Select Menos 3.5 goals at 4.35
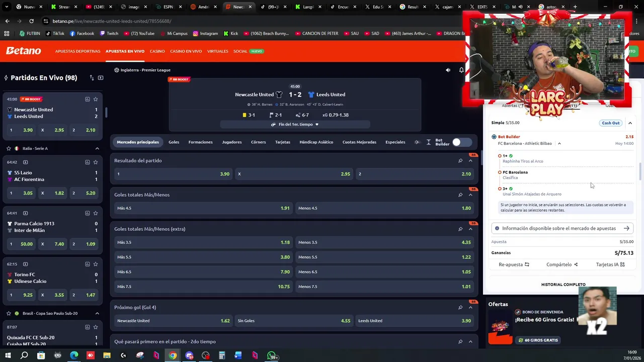 pyautogui.click(x=384, y=242)
